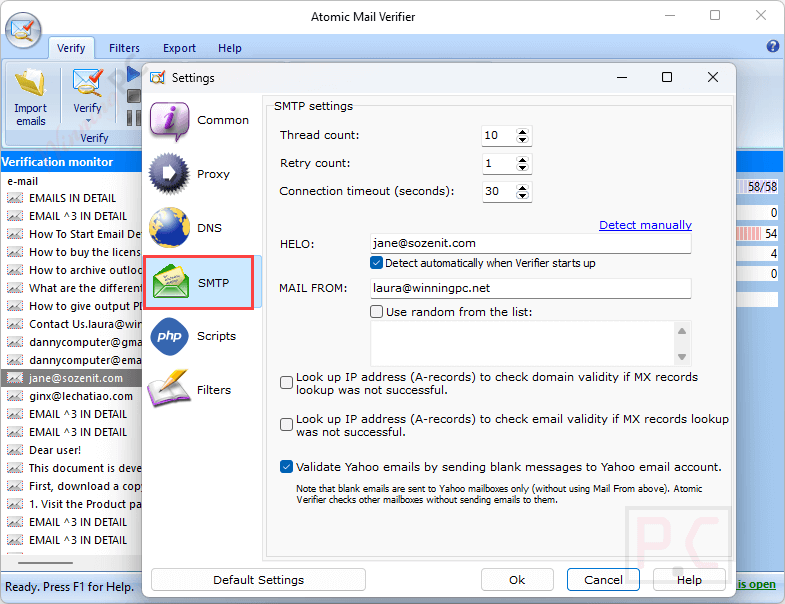The height and width of the screenshot is (604, 785).
Task: Increase Thread count value
Action: (x=523, y=132)
